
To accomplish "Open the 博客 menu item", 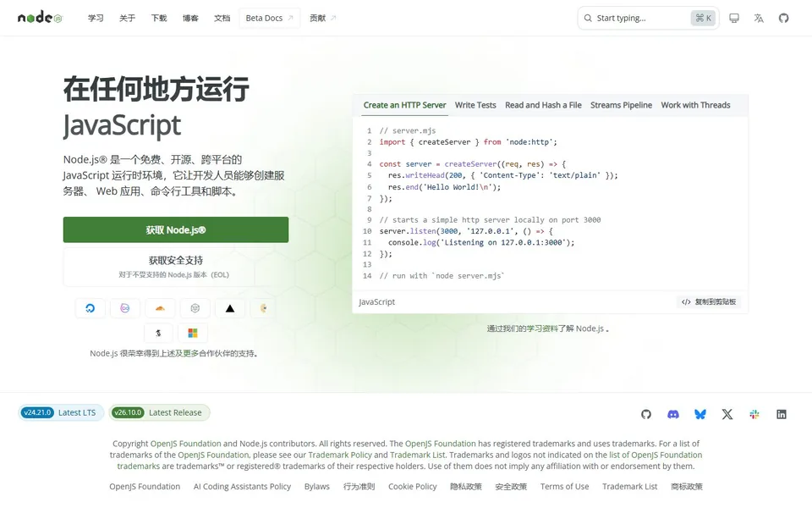I will coord(190,18).
